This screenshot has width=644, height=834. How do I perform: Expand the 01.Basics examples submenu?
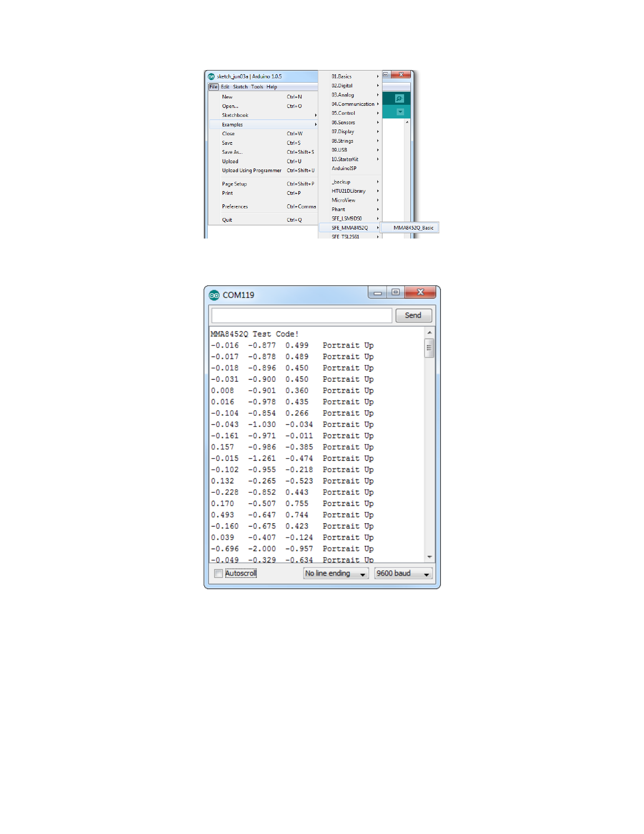click(350, 76)
